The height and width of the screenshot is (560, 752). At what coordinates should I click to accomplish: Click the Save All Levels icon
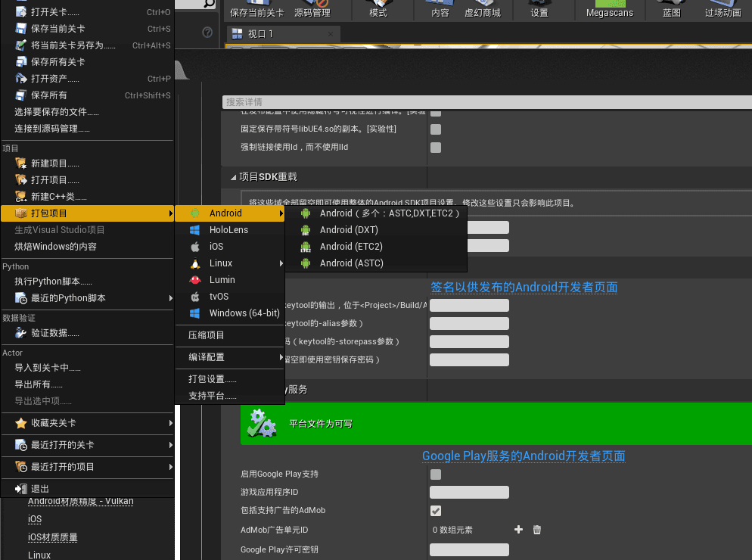pyautogui.click(x=21, y=62)
